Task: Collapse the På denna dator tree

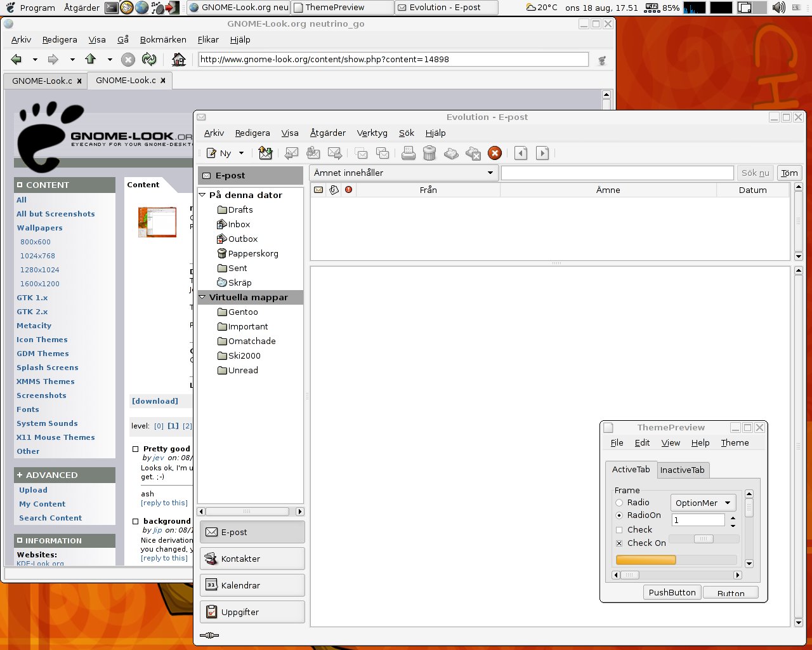Action: click(202, 195)
